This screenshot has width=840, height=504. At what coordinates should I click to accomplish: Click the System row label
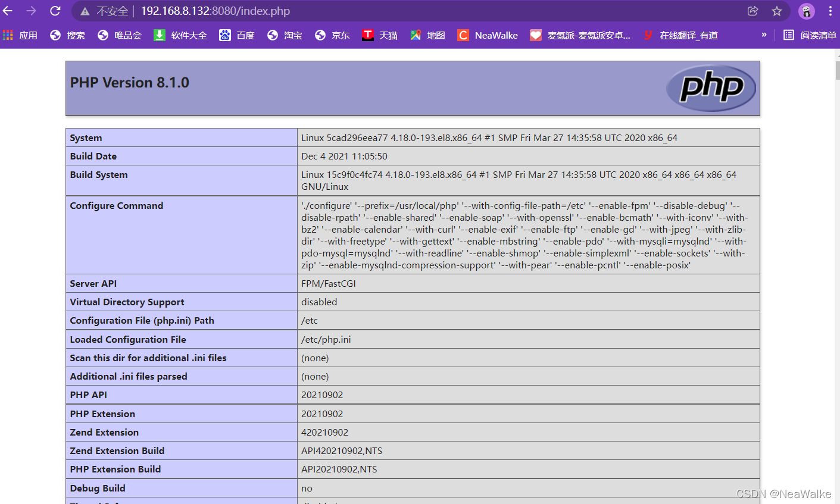pos(86,138)
